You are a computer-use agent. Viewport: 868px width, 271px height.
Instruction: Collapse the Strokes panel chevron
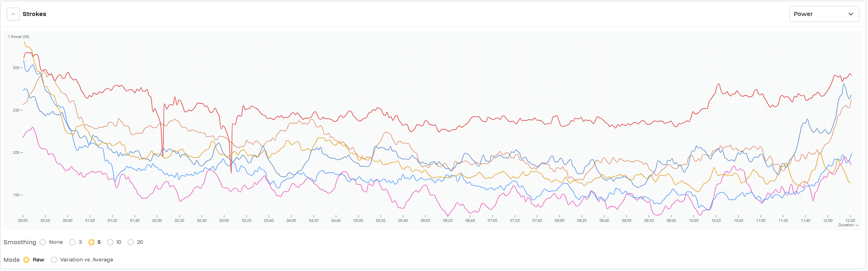(x=13, y=14)
